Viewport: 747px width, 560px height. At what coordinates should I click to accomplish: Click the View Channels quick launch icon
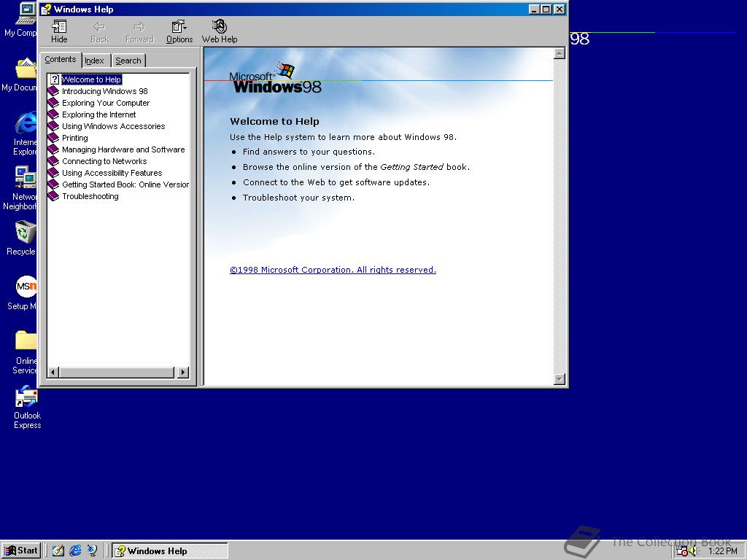point(93,551)
